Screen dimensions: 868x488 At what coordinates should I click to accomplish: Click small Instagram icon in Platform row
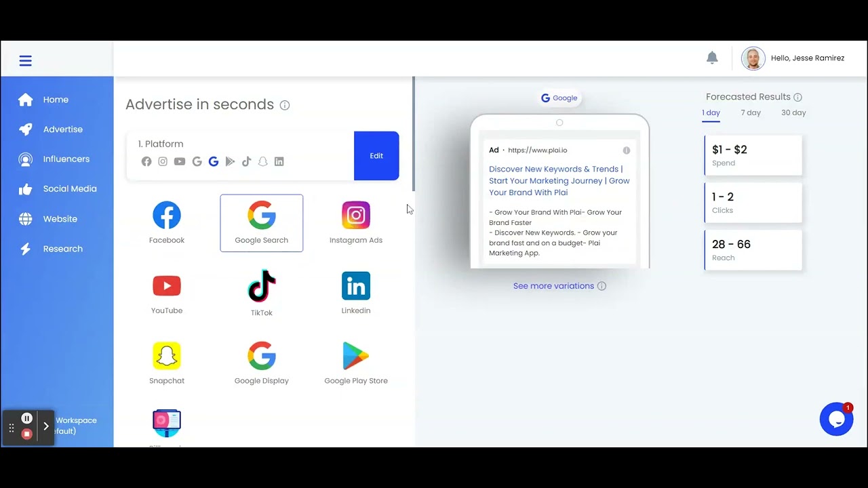[x=163, y=161]
